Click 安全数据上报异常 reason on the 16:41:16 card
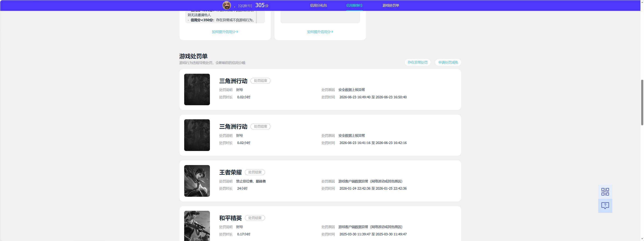The image size is (644, 241). pos(351,136)
